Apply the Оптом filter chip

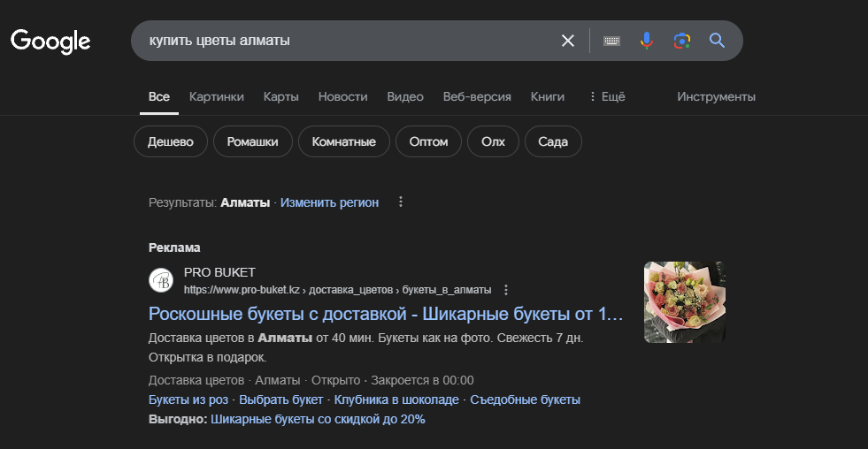[428, 141]
